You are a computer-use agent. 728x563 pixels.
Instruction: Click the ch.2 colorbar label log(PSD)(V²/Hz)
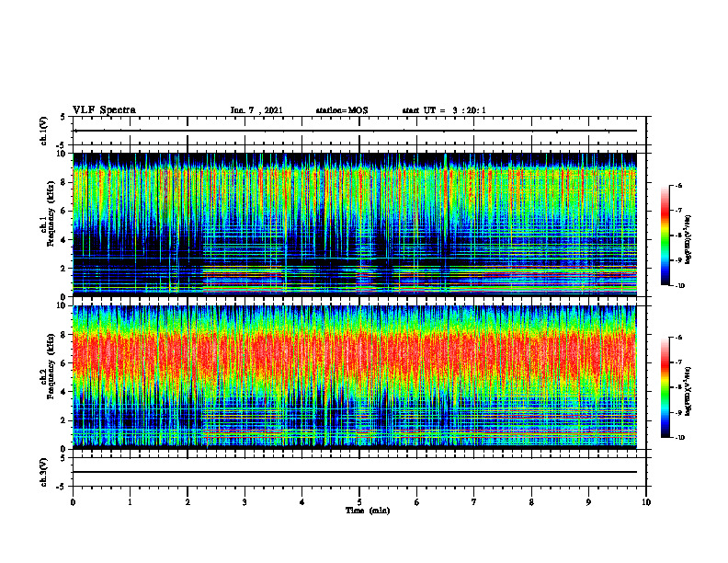click(688, 392)
